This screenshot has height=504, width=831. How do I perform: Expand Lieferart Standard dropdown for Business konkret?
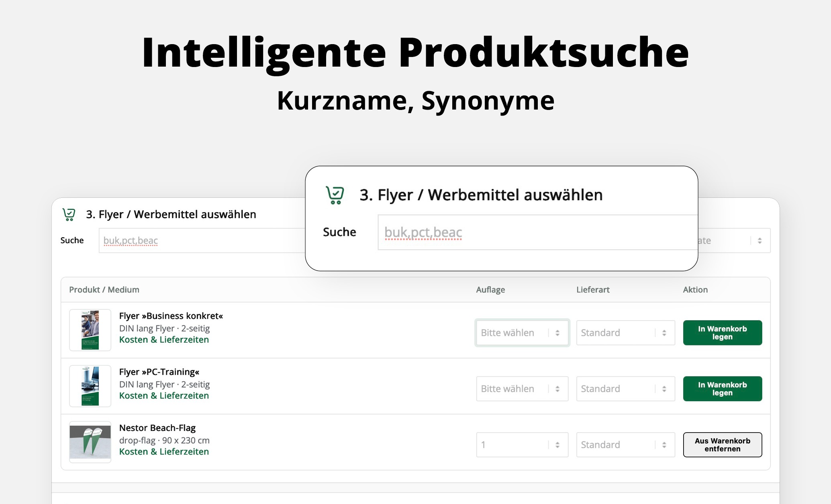625,333
